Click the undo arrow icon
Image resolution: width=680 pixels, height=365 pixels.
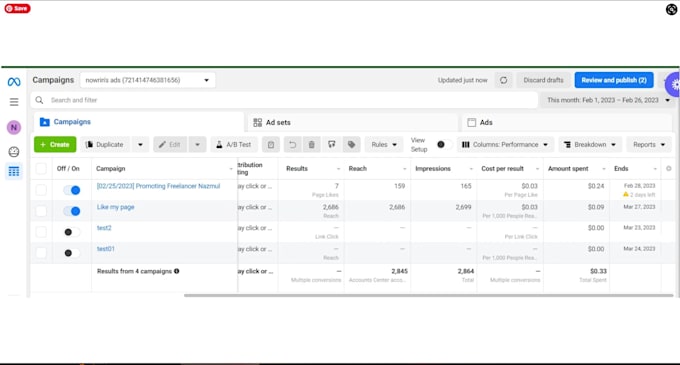coord(293,145)
